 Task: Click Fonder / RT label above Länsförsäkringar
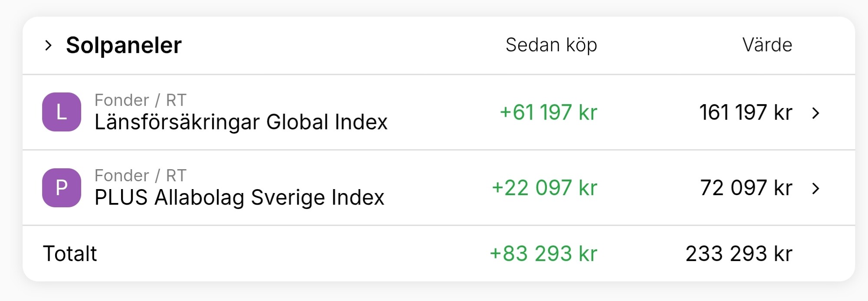tap(141, 100)
